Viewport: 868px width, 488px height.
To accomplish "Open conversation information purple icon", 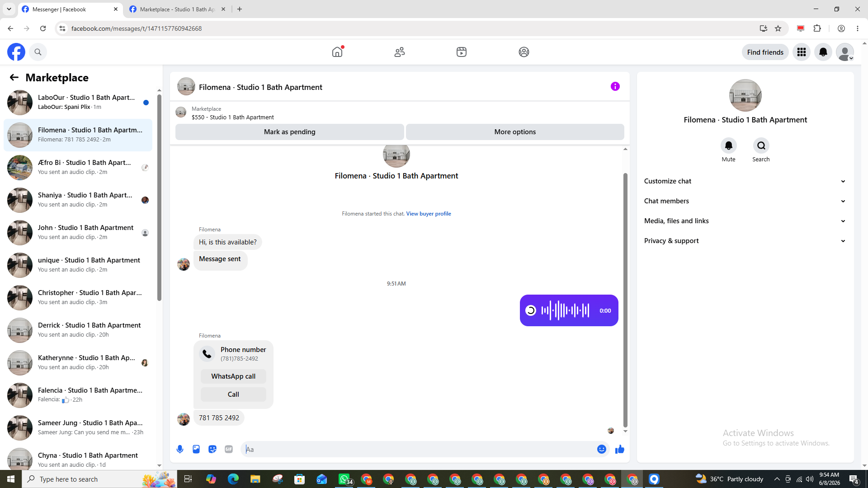I will point(615,86).
